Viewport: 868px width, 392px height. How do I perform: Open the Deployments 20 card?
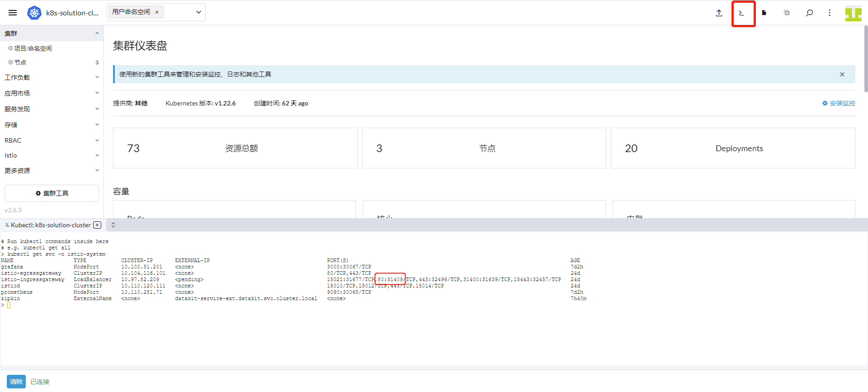point(733,148)
